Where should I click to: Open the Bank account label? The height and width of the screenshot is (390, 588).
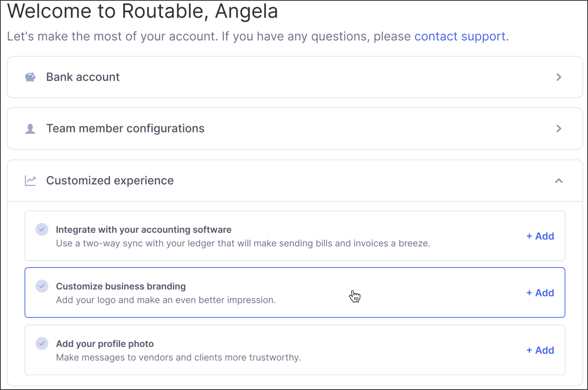(83, 77)
